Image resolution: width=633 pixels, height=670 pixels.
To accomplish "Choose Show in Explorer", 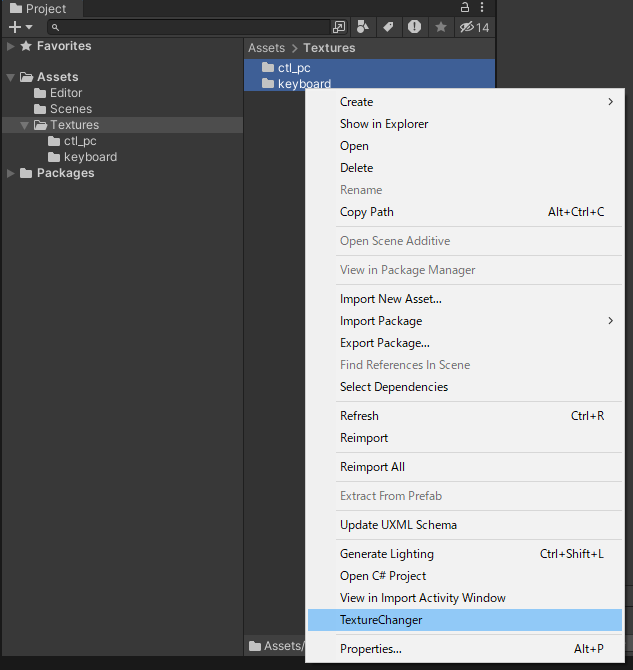I will pyautogui.click(x=465, y=124).
